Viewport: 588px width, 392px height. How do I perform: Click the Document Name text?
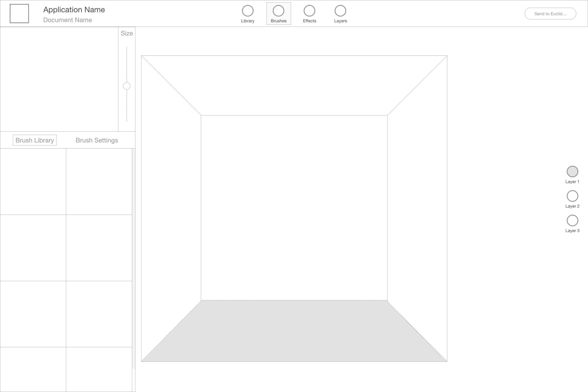(67, 20)
